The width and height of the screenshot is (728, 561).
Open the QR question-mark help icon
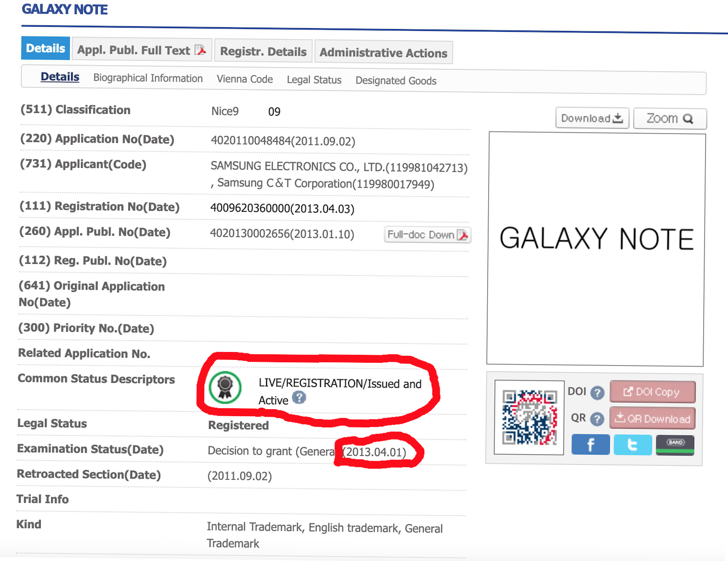coord(598,419)
